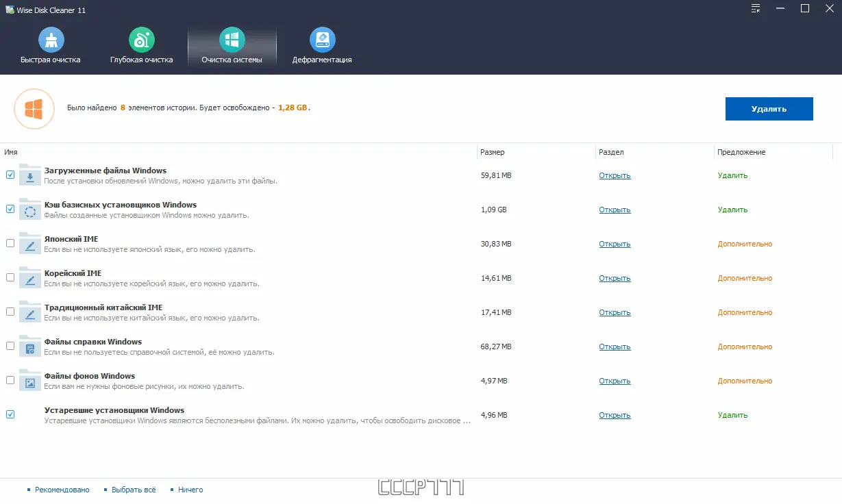Select size value 59,81 MB
The height and width of the screenshot is (504, 842).
(496, 175)
